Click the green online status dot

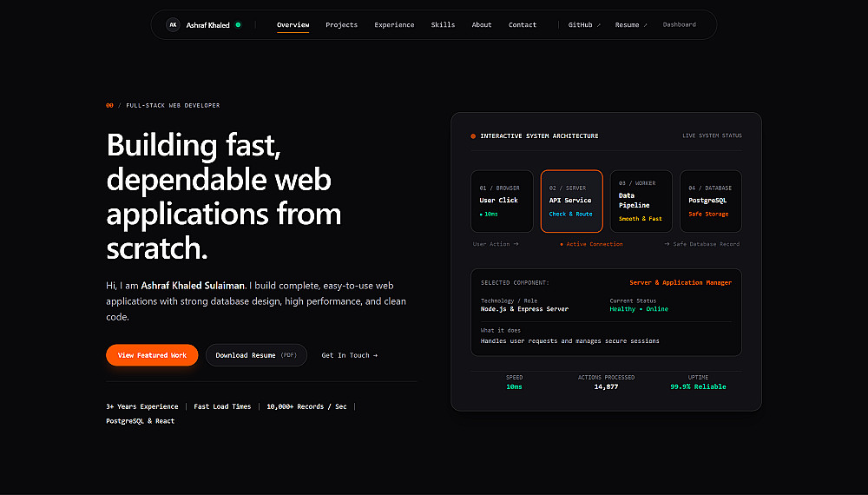(x=239, y=25)
